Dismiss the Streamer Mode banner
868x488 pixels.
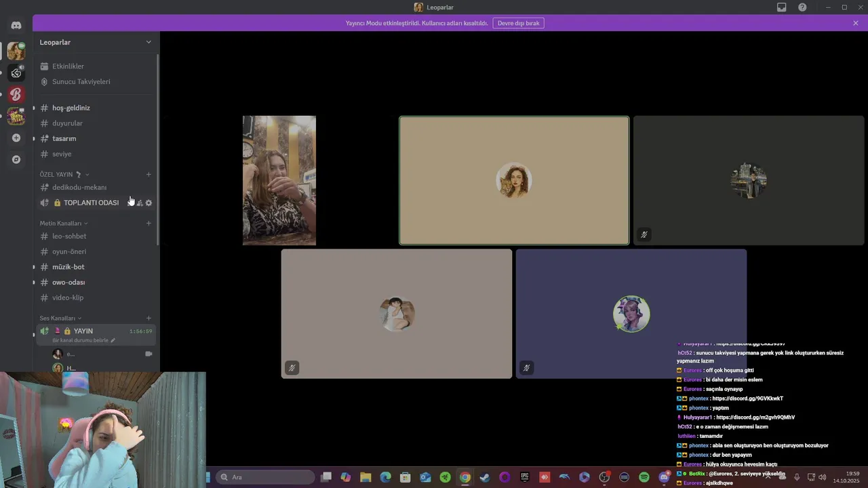click(x=856, y=23)
